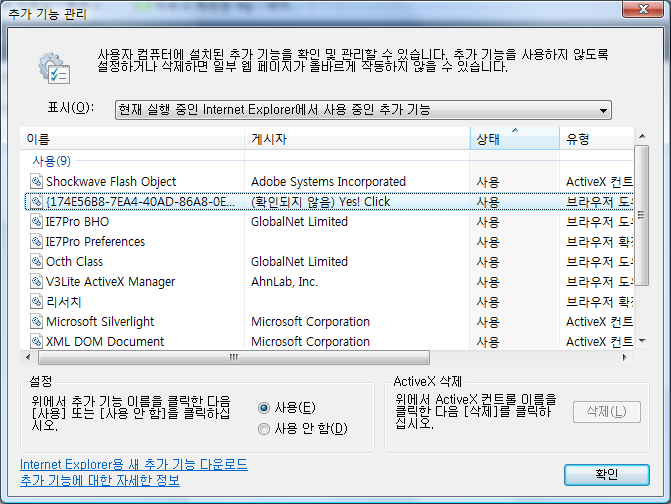Select the 사용(E) radio button
The image size is (671, 504).
(264, 408)
